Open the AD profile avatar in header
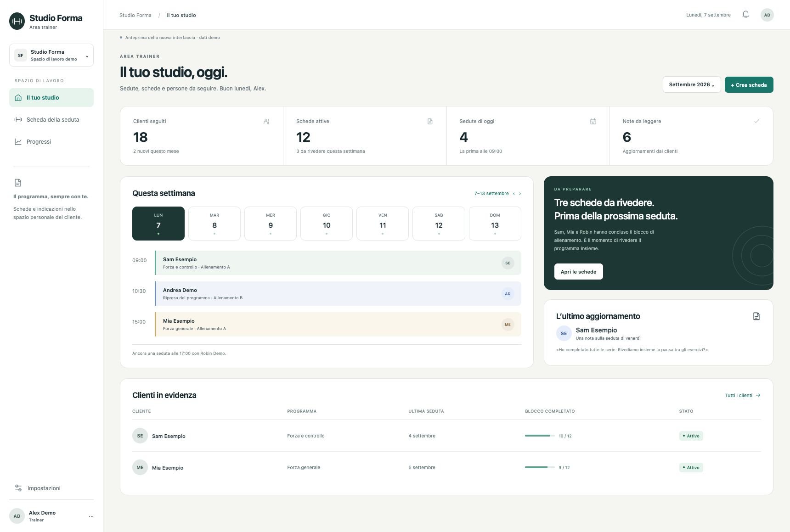 (x=767, y=15)
